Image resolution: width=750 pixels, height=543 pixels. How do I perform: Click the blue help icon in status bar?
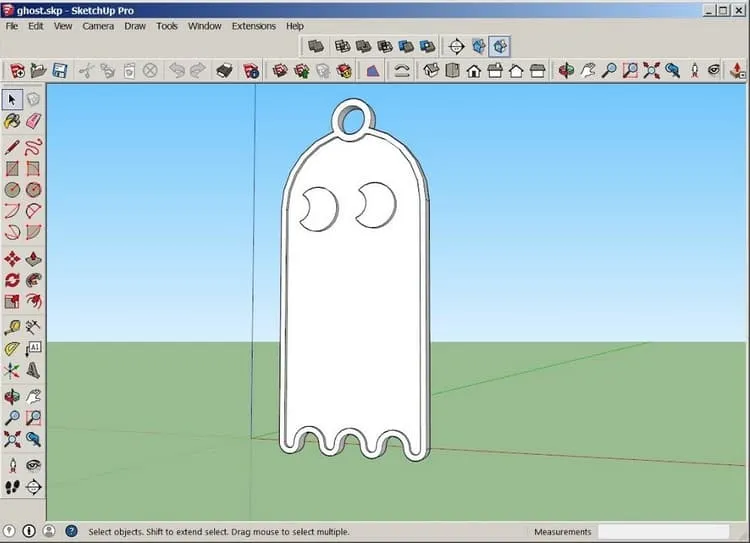tap(71, 531)
